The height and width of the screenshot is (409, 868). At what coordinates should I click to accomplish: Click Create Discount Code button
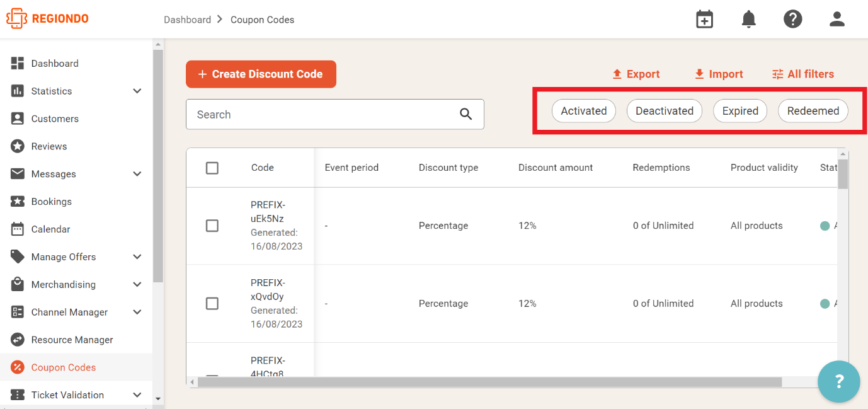point(261,74)
